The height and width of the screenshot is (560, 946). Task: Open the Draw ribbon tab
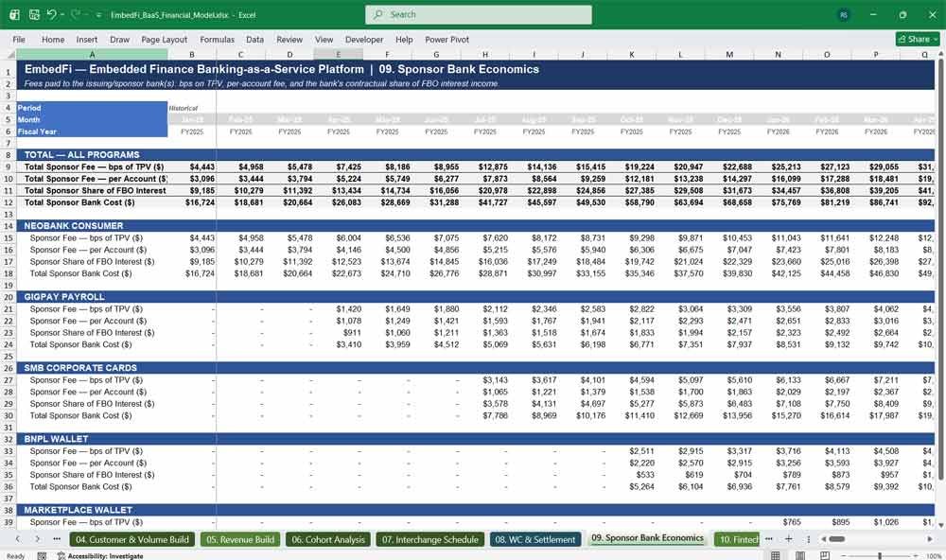(119, 39)
